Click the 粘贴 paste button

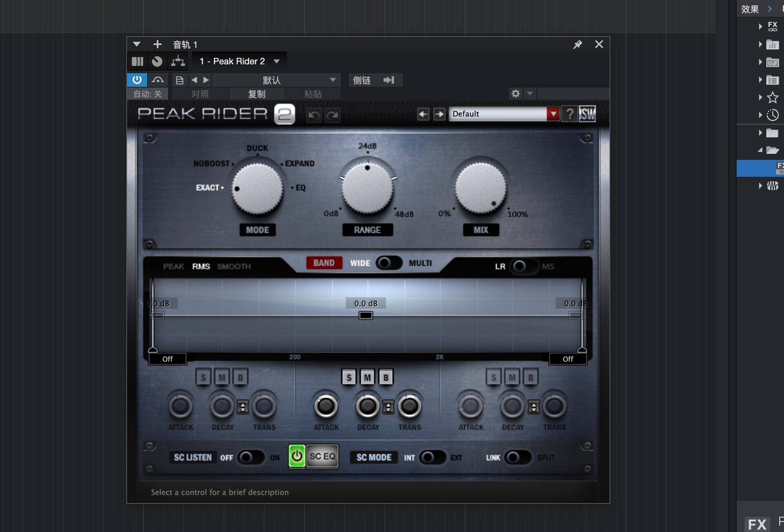[313, 94]
